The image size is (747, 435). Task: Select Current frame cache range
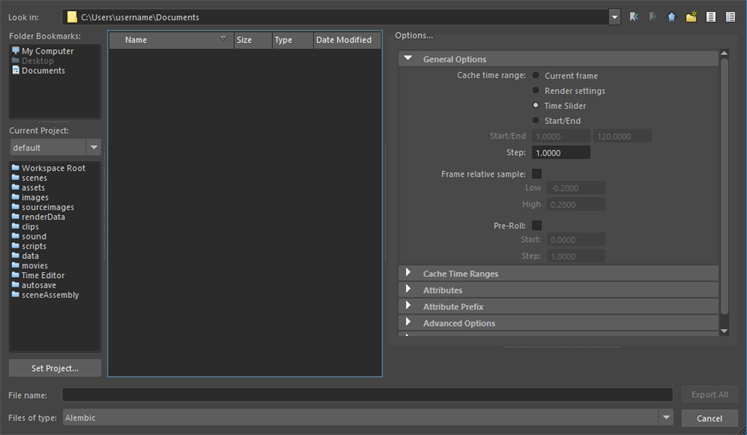coord(537,75)
